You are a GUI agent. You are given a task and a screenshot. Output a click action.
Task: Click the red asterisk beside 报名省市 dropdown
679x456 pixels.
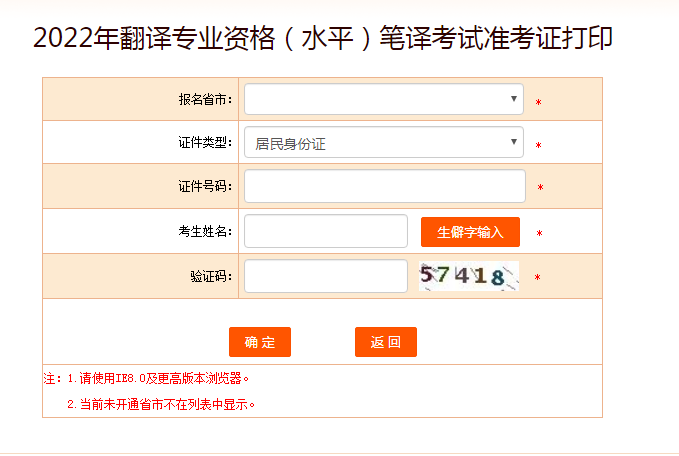[x=539, y=102]
